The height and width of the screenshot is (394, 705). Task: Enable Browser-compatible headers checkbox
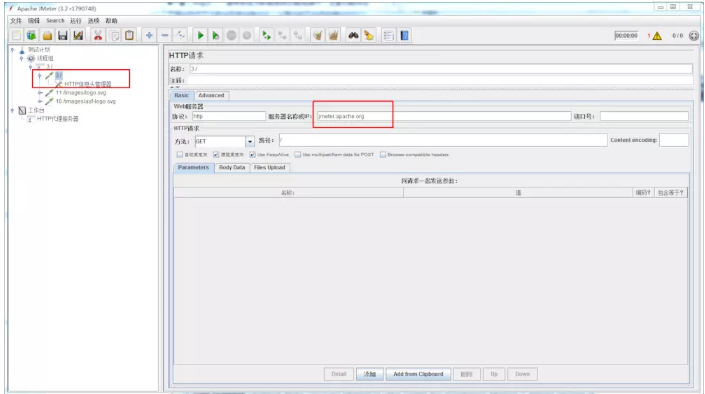(383, 155)
